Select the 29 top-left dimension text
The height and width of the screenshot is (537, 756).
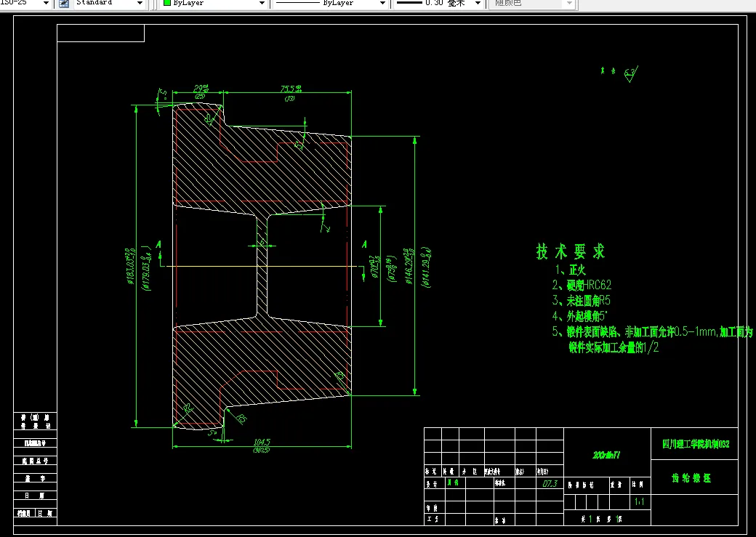point(201,89)
